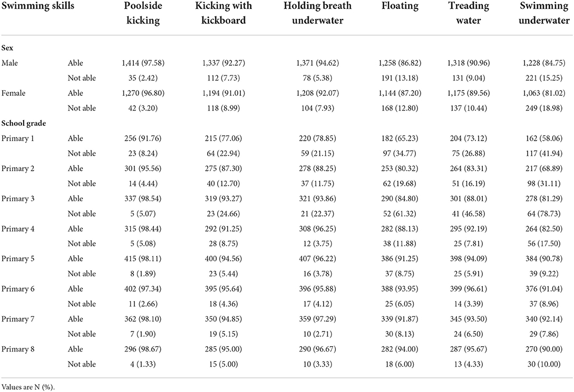This screenshot has width=574, height=392.
Task: Click the Swimming skills column header
Action: click(38, 6)
